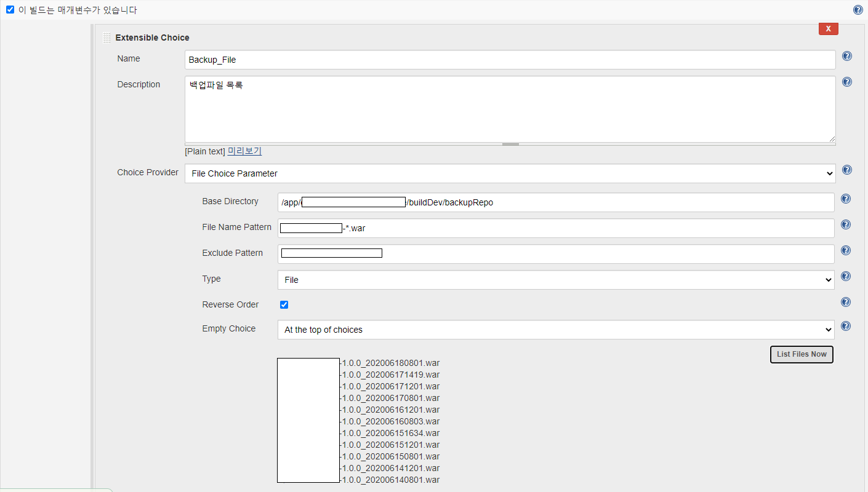This screenshot has height=492, width=868.
Task: Open help icon next to Name field
Action: (847, 56)
